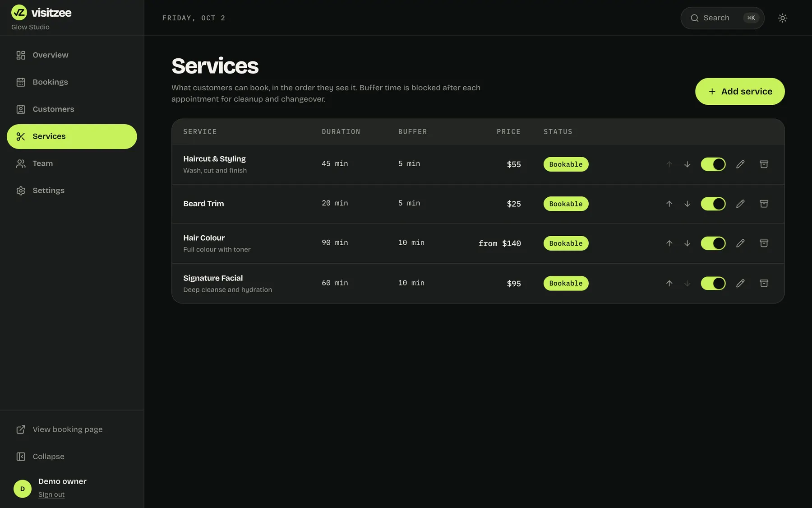Click the Beard Trim '20 min' duration
812x508 pixels.
335,203
